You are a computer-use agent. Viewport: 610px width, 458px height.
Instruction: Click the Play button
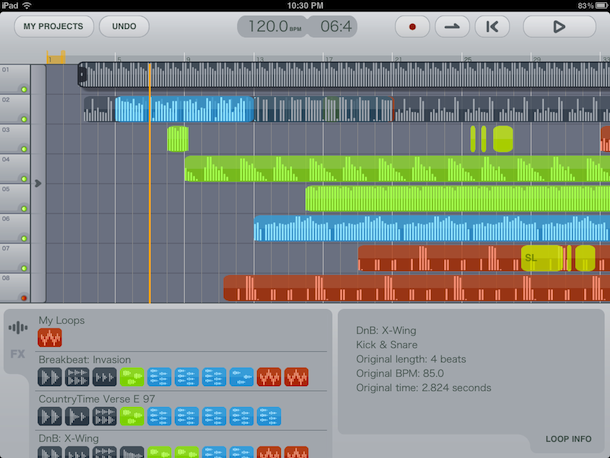pos(559,27)
